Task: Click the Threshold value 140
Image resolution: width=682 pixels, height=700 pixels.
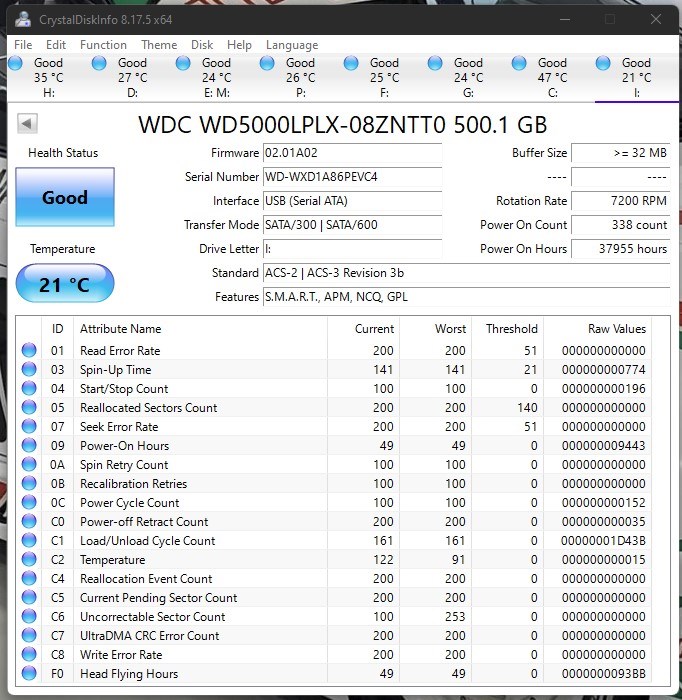Action: click(x=527, y=408)
